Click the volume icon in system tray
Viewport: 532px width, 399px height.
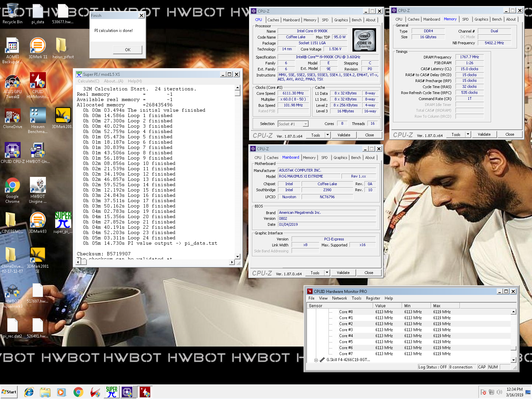(x=499, y=392)
